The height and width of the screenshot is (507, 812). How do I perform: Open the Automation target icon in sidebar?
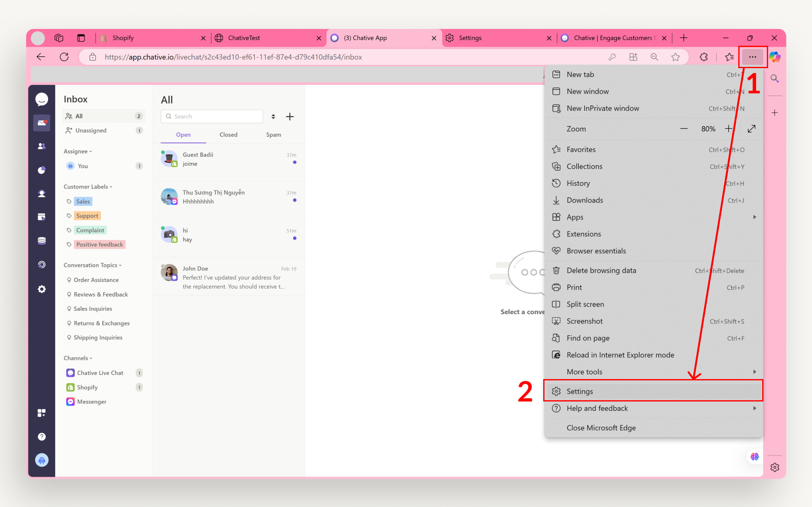pos(42,264)
